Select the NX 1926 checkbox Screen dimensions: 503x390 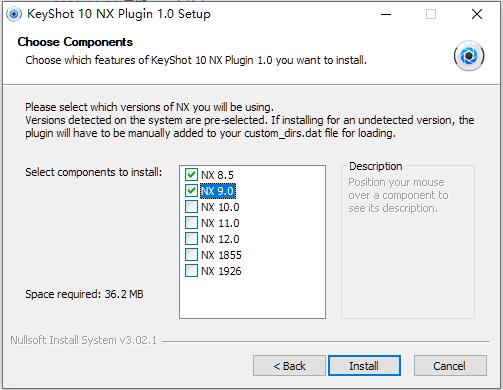point(191,271)
